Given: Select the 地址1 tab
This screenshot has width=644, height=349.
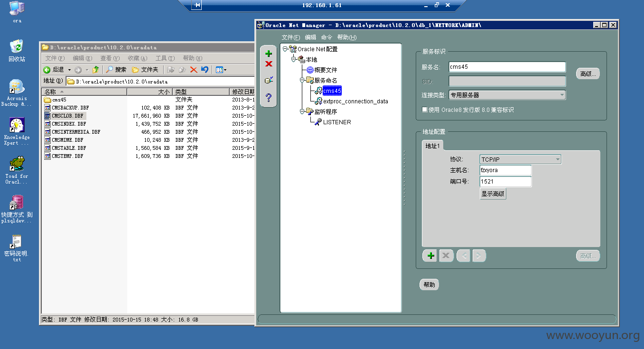Looking at the screenshot, I should pos(432,146).
